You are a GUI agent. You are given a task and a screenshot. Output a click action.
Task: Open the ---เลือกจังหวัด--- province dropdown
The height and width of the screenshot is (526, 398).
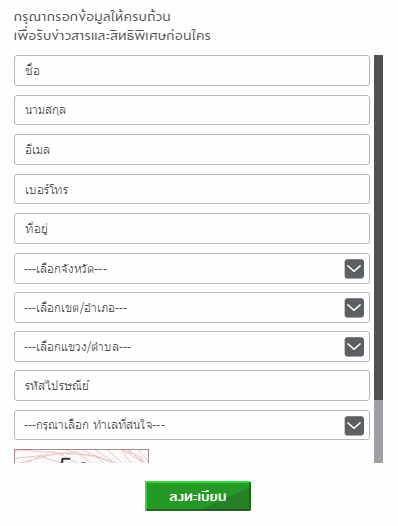tap(192, 269)
